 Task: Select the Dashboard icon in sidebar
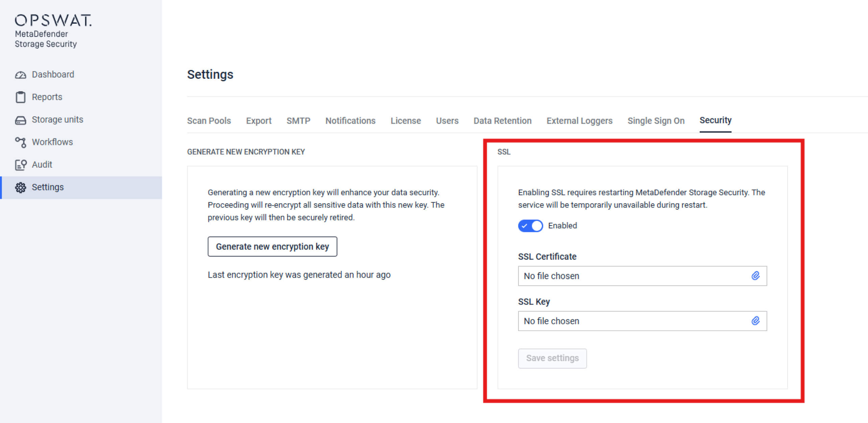[x=21, y=74]
